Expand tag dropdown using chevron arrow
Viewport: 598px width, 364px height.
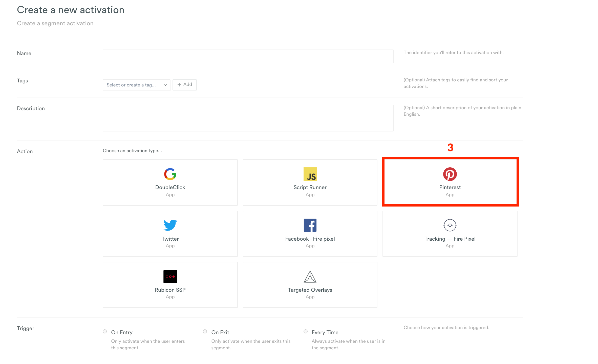165,85
